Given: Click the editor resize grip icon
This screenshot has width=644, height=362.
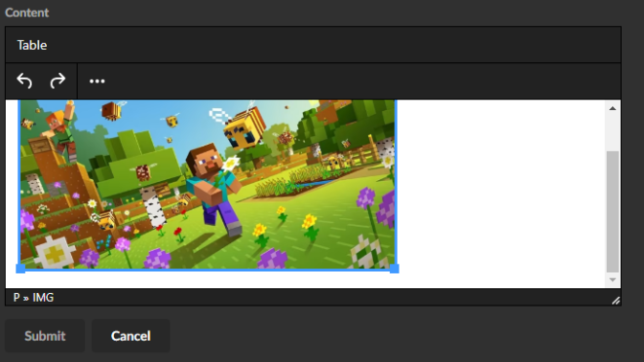Looking at the screenshot, I should pyautogui.click(x=615, y=301).
